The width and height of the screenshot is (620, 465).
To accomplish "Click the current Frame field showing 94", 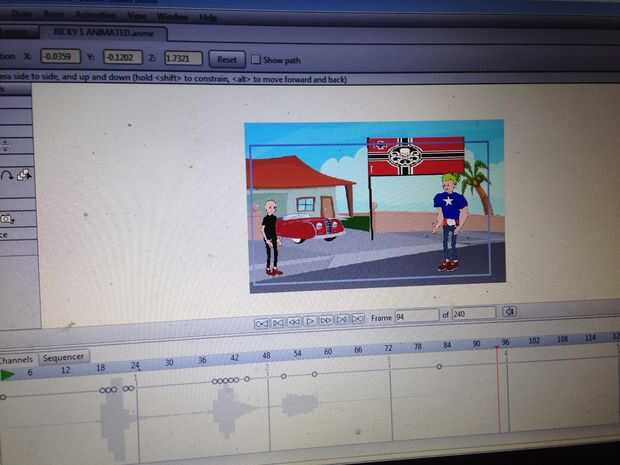I will (416, 316).
